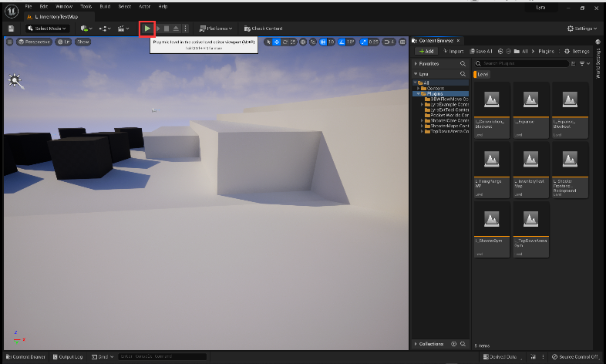Click the Plugins breadcrumb

546,52
